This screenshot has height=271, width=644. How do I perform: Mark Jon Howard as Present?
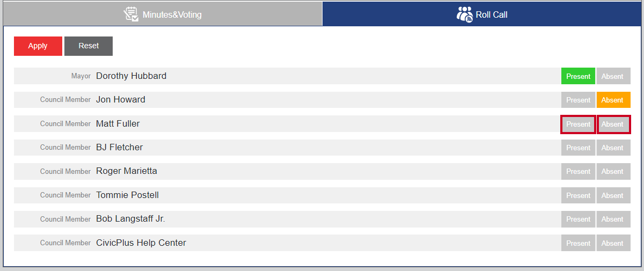[578, 100]
